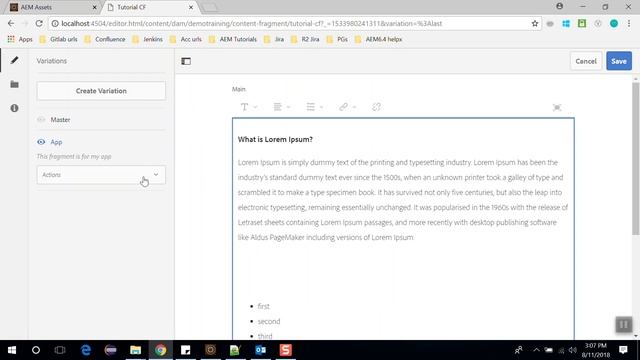Open Microsoft Edge from taskbar
The height and width of the screenshot is (360, 640).
click(86, 350)
